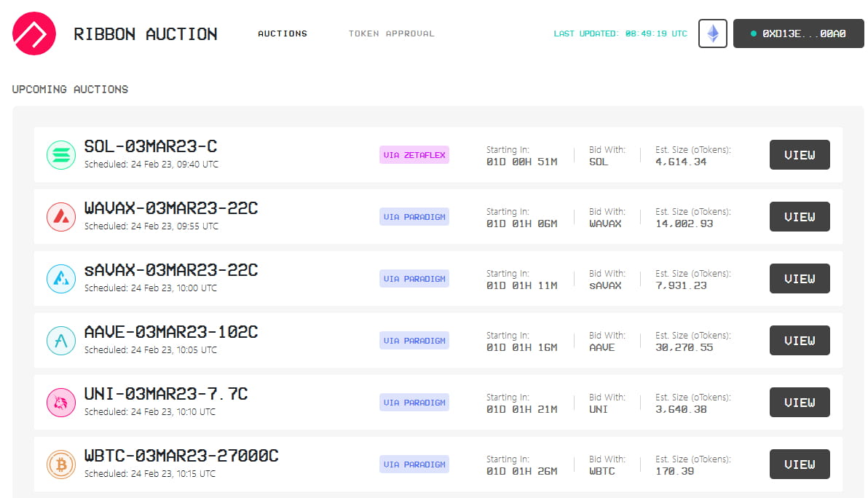The image size is (868, 498).
Task: Click starting countdown 01D 01H 11M
Action: point(522,286)
